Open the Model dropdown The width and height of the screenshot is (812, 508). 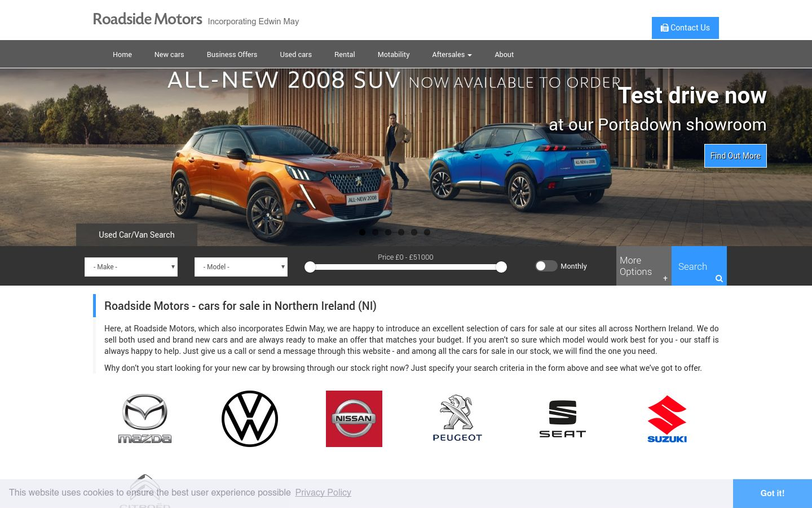(x=241, y=267)
